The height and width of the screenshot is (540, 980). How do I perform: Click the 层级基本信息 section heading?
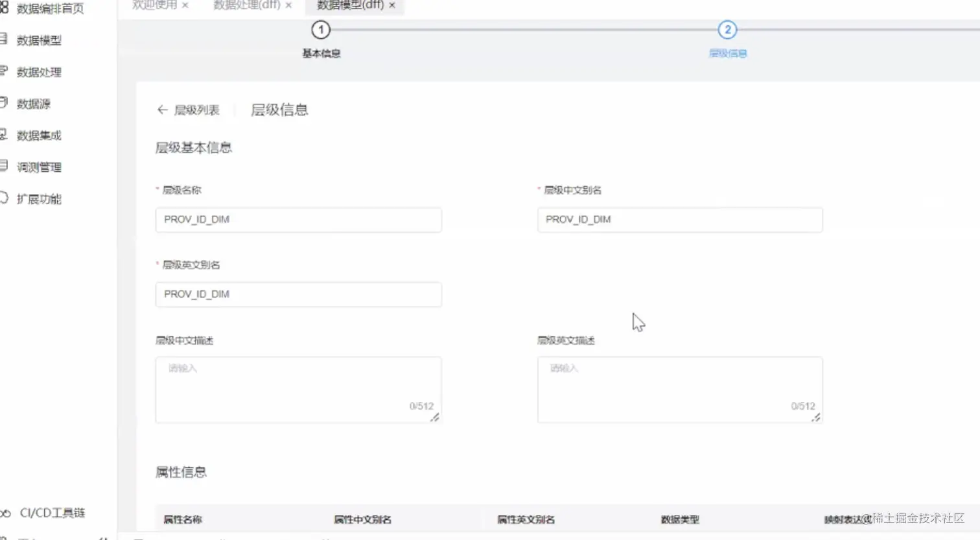coord(194,148)
